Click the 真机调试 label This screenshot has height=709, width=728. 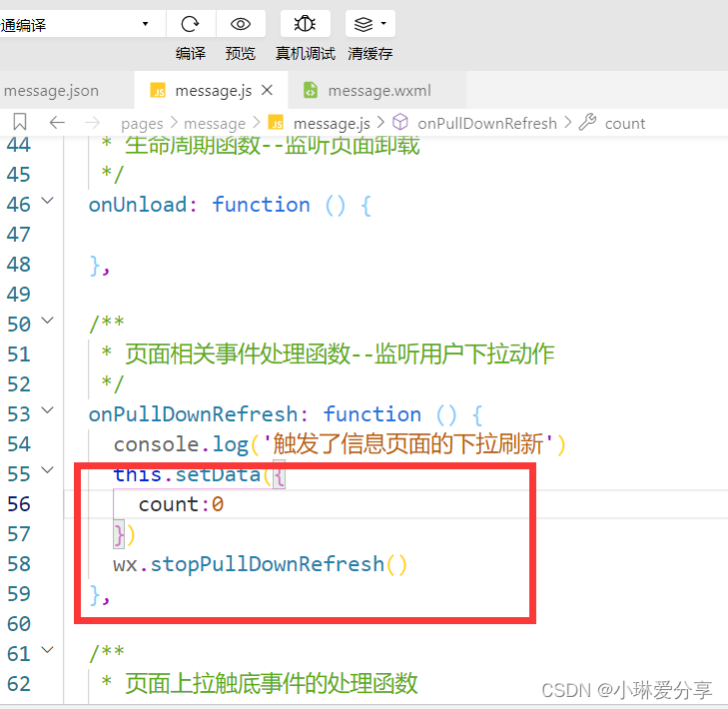pyautogui.click(x=305, y=53)
